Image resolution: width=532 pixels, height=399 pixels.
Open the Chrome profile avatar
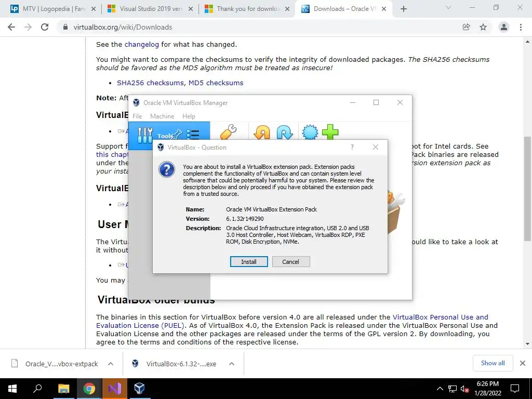click(x=504, y=27)
